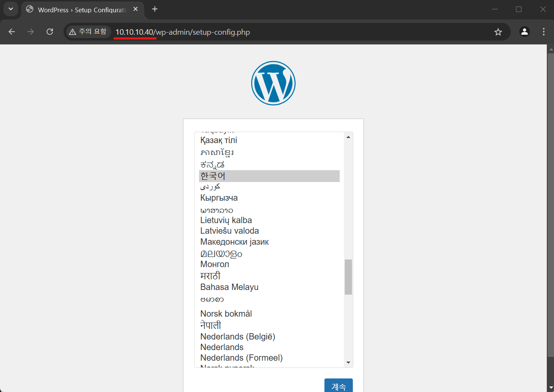Reload the page with refresh icon
This screenshot has height=392, width=554.
pos(50,32)
